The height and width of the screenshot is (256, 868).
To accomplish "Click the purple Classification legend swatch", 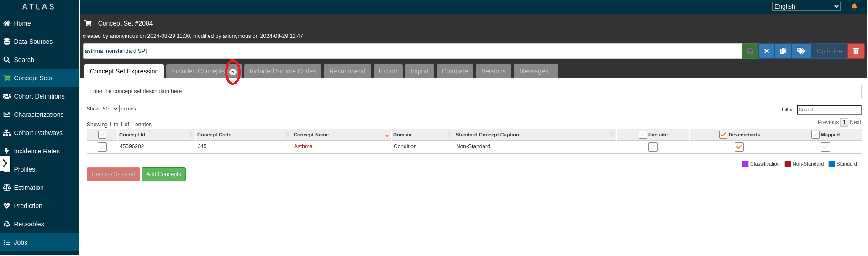I will (745, 164).
